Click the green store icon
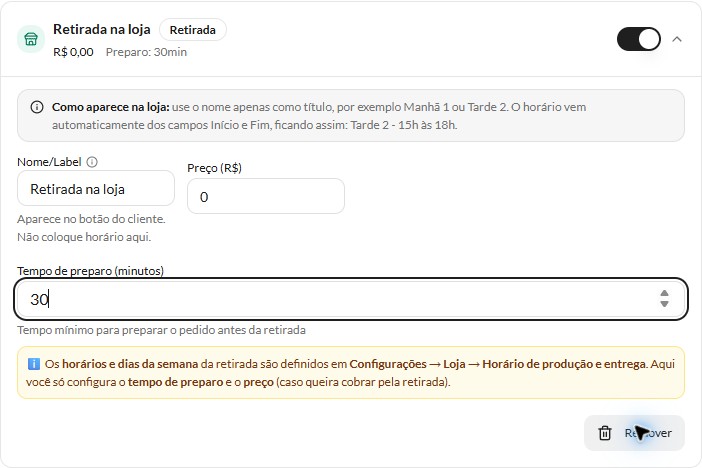The image size is (702, 468). 31,39
